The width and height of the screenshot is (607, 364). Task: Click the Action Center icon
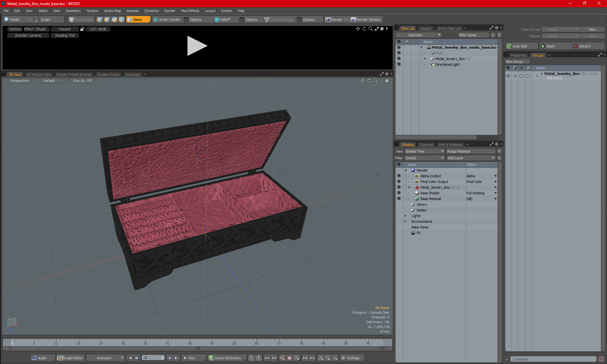click(x=156, y=20)
